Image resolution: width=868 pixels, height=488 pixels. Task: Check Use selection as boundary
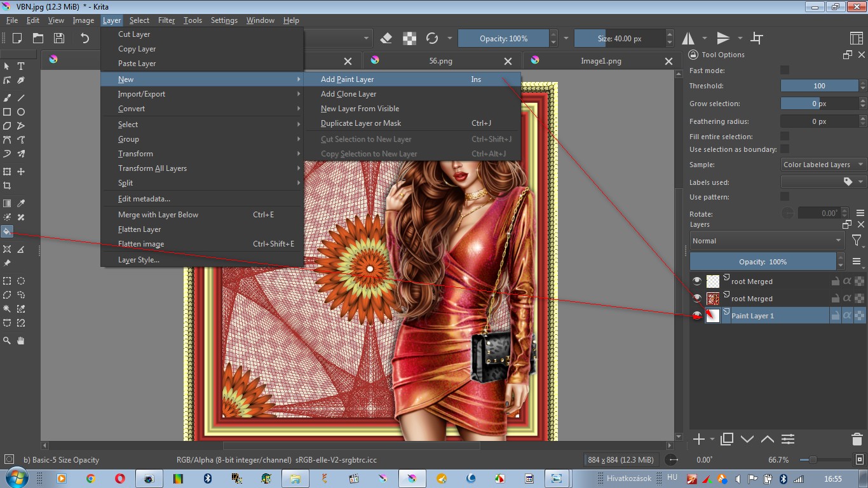click(x=785, y=149)
